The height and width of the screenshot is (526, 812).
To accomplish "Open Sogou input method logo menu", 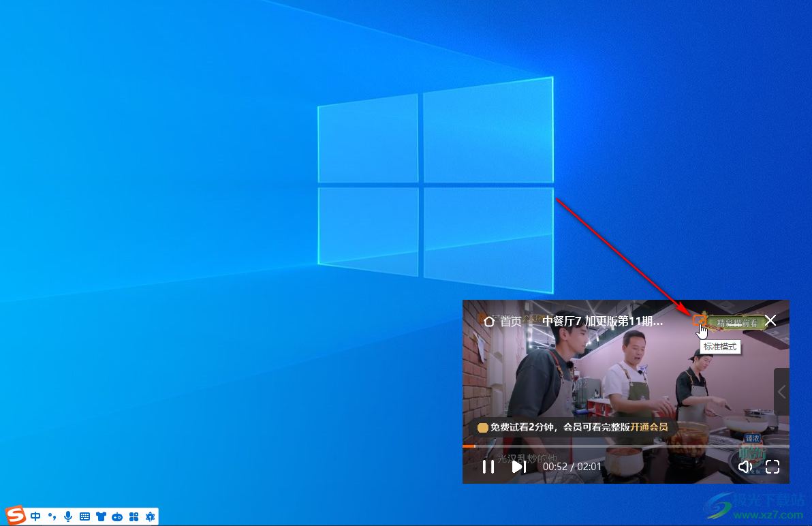I will pyautogui.click(x=16, y=516).
